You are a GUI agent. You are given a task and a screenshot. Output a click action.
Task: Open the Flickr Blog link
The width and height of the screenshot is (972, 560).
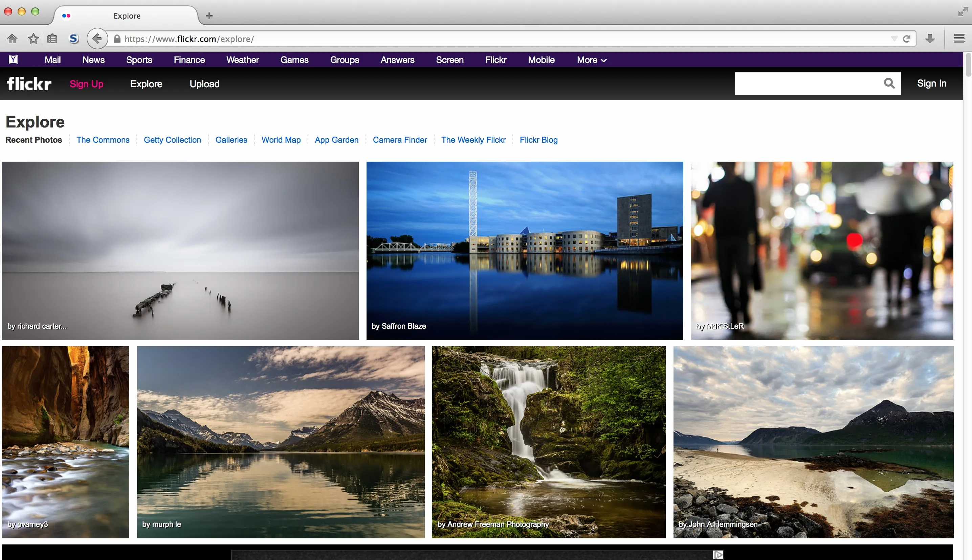coord(538,140)
